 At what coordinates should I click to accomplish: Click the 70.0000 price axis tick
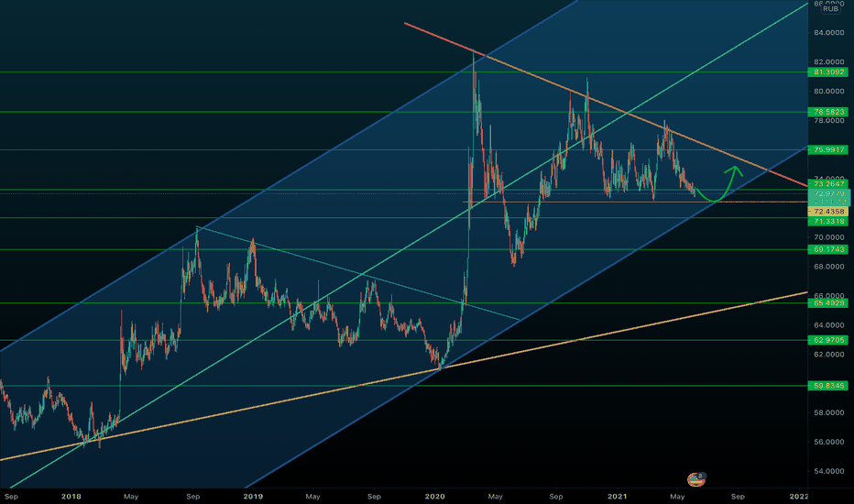click(829, 237)
